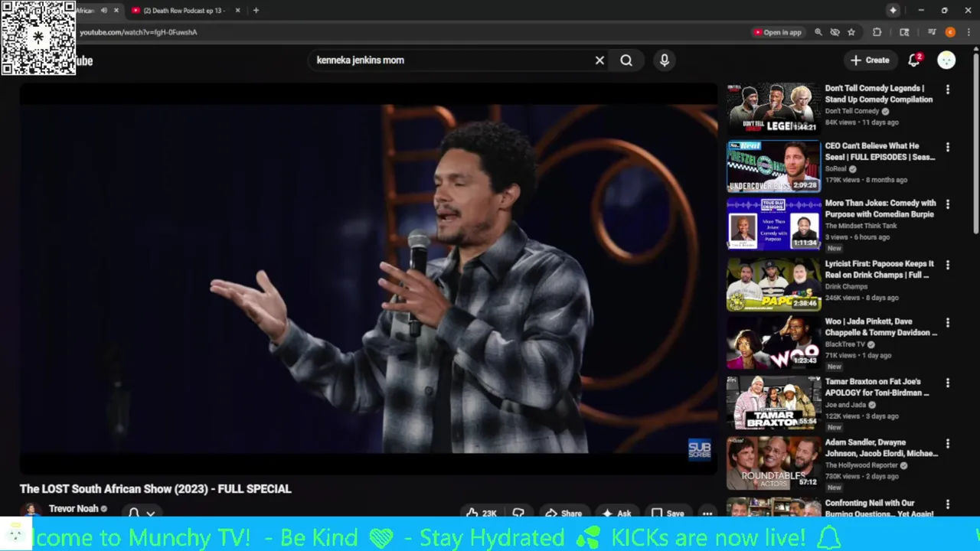Open Tamar Braxton on Fat Joe's APOLOGY video
Screen dimensions: 980x551
tap(877, 386)
